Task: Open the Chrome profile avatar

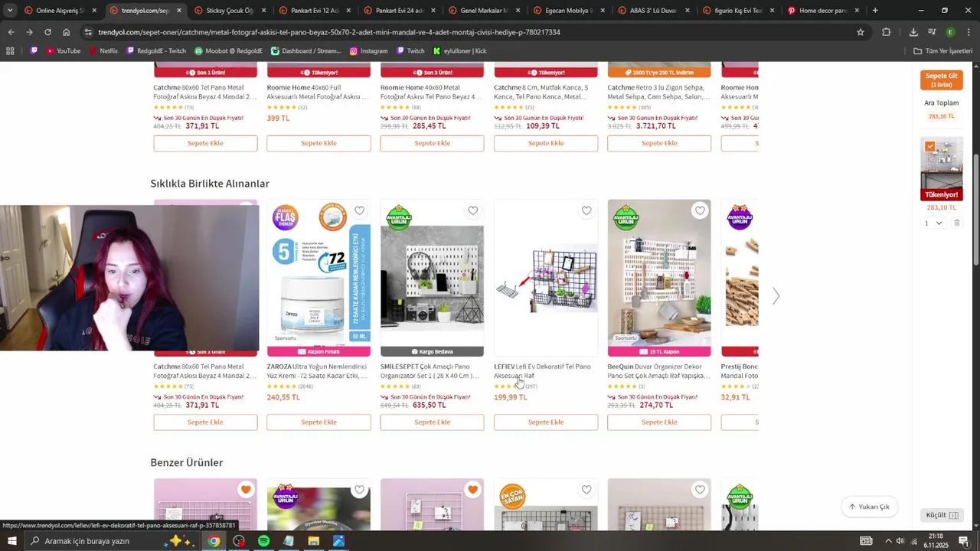Action: pyautogui.click(x=950, y=32)
